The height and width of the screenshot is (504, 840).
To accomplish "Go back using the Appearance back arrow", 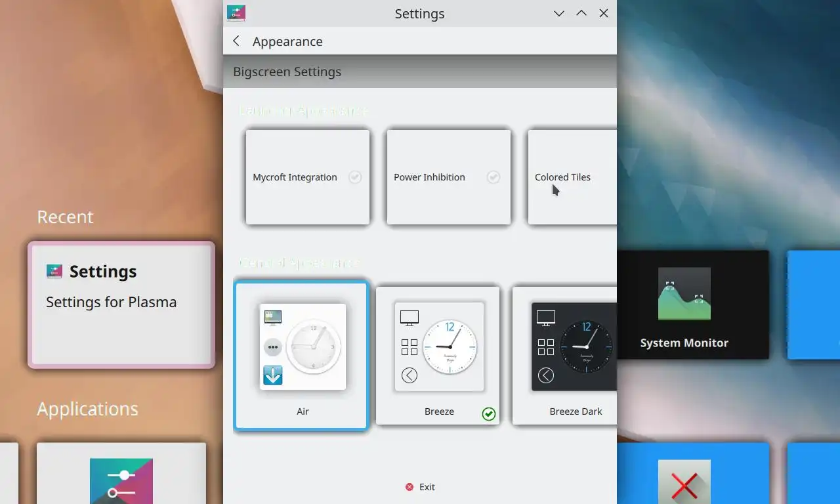I will click(x=236, y=41).
